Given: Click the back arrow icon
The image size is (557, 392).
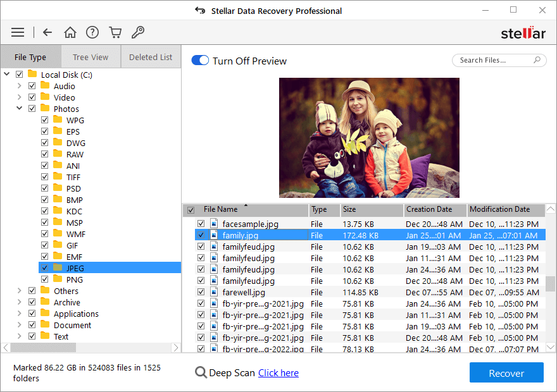Looking at the screenshot, I should (47, 32).
